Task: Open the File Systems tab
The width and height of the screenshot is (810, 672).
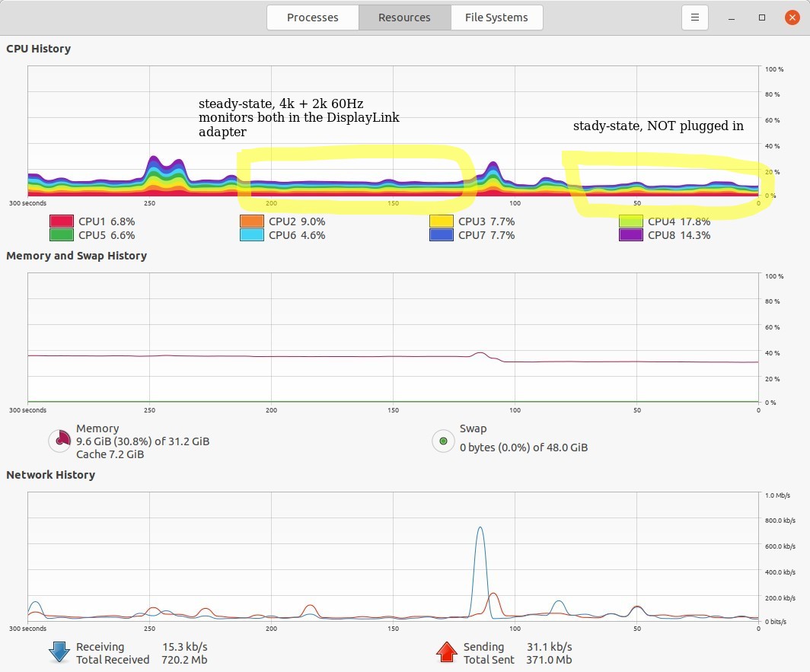Action: pos(496,18)
